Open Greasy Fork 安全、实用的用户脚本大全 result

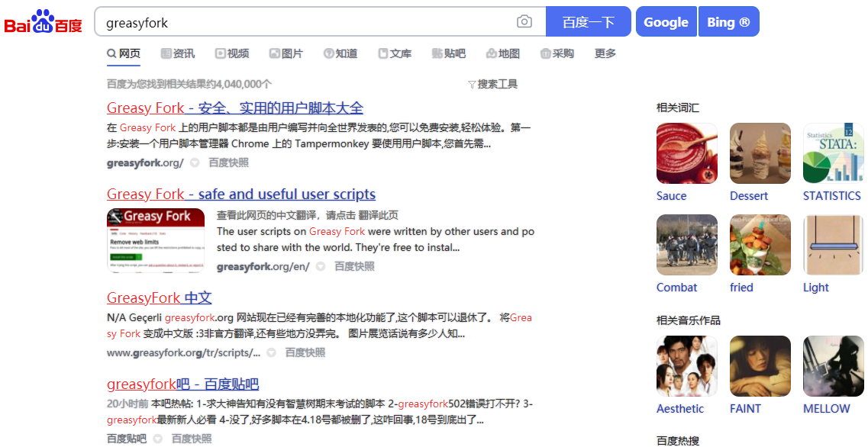coord(235,108)
